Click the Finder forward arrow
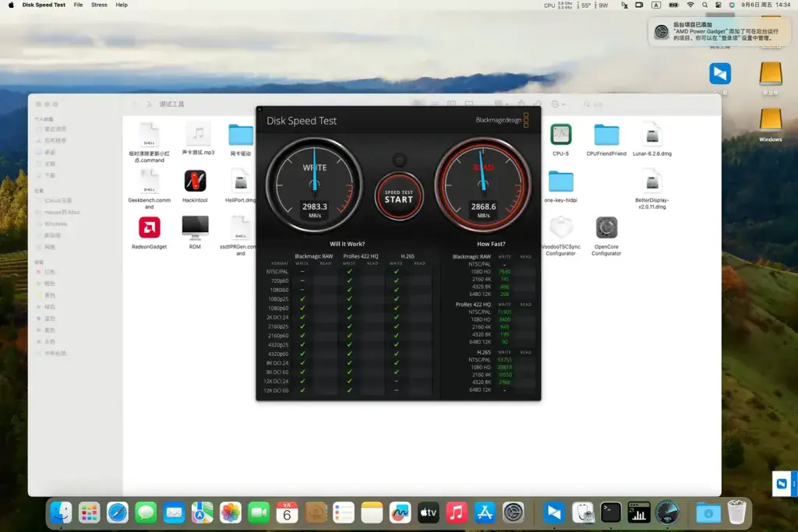Screen dimensions: 798x532 click(149, 104)
